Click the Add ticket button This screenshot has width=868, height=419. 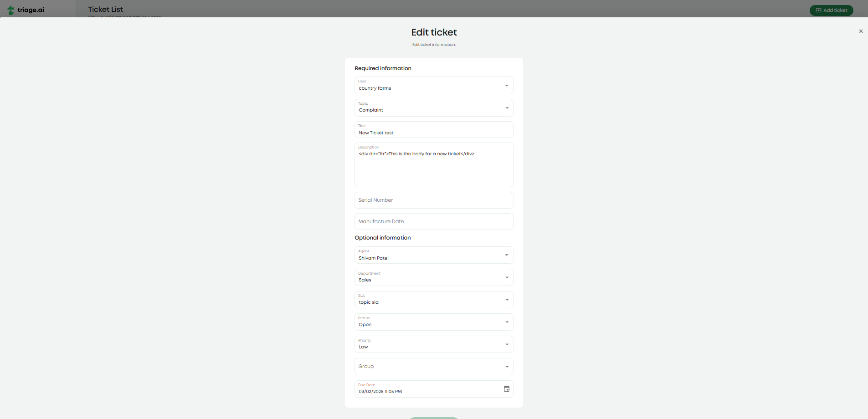point(831,10)
